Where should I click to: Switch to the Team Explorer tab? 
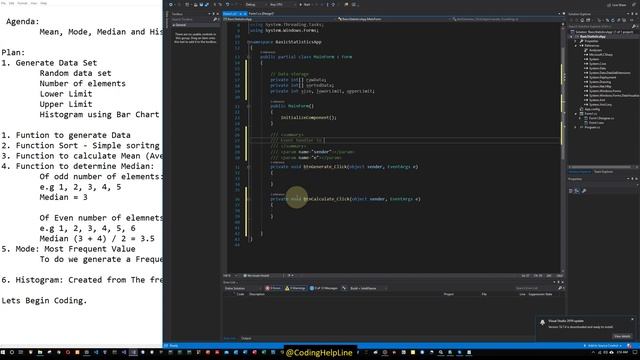pyautogui.click(x=603, y=171)
